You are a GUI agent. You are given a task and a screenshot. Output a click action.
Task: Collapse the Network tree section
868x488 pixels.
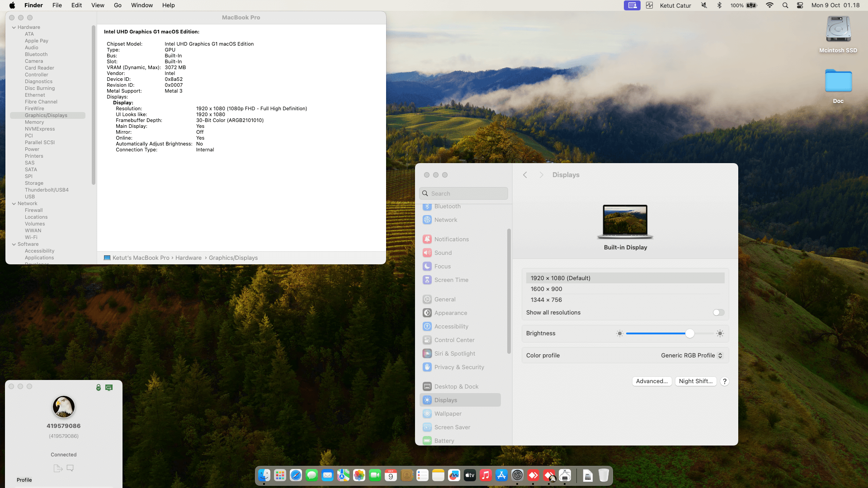coord(14,204)
